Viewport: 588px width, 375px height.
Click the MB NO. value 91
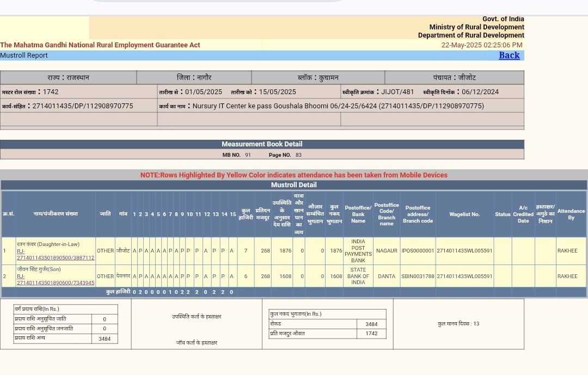tap(248, 155)
